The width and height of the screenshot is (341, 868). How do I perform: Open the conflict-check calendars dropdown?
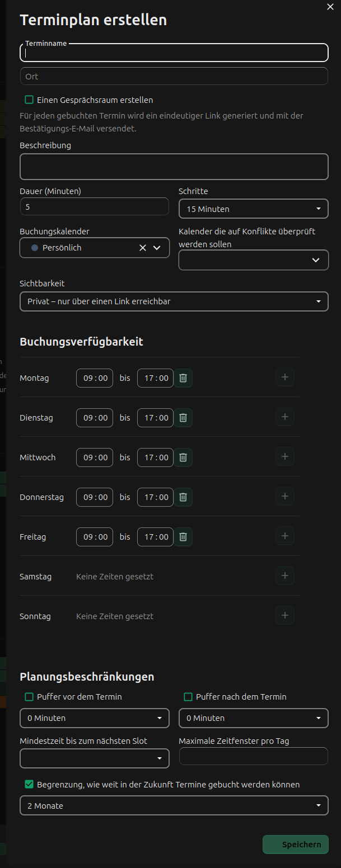pyautogui.click(x=254, y=260)
